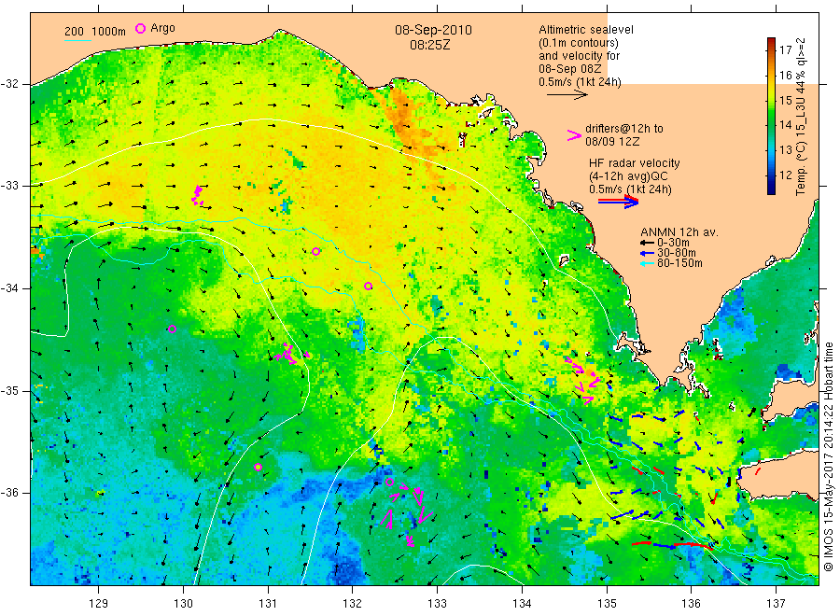
Task: Click the '08:25Z' time label
Action: (429, 45)
